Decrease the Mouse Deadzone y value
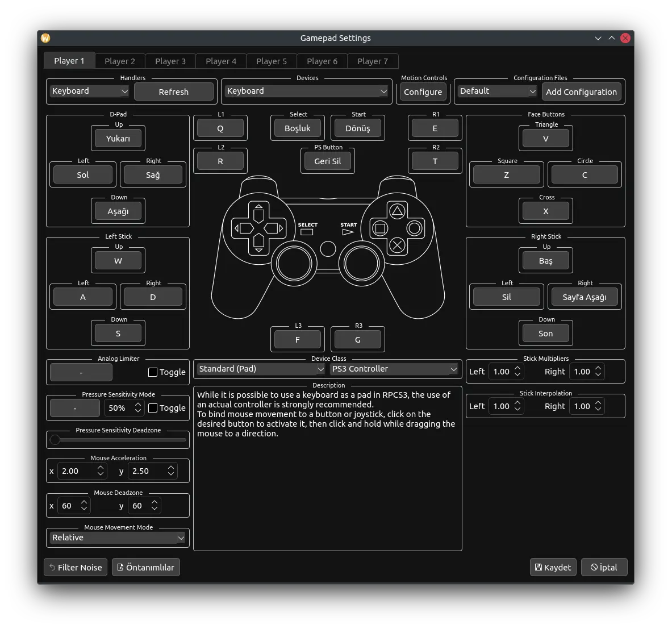Screen dimensions: 672x629 155,509
